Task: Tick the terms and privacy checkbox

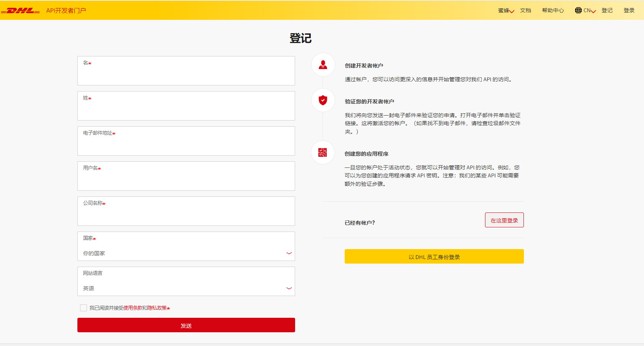Action: [84, 308]
